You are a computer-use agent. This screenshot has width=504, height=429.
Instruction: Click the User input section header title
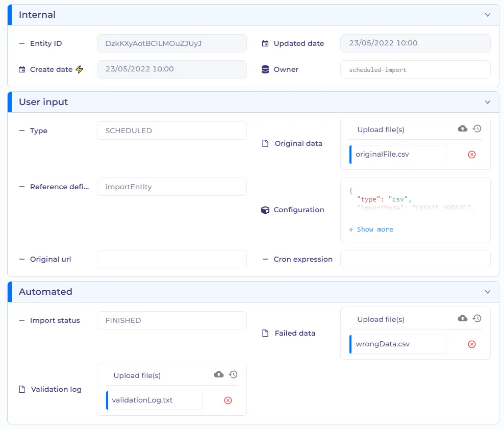(43, 102)
